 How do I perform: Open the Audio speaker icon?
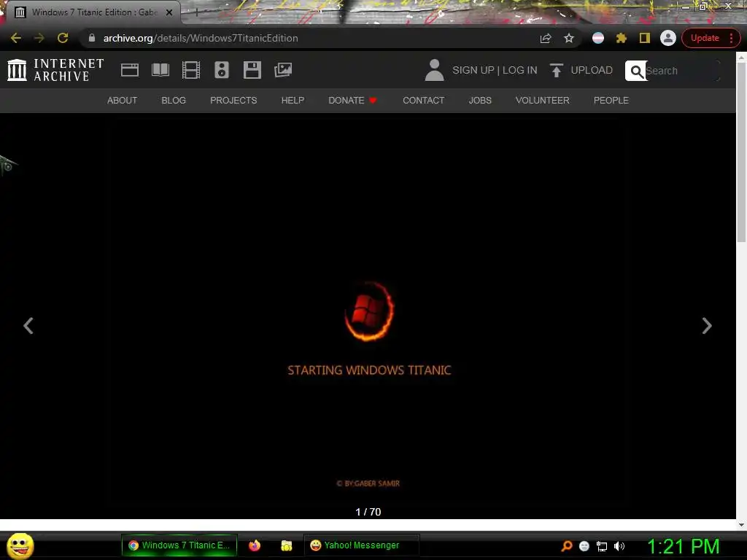(x=222, y=70)
